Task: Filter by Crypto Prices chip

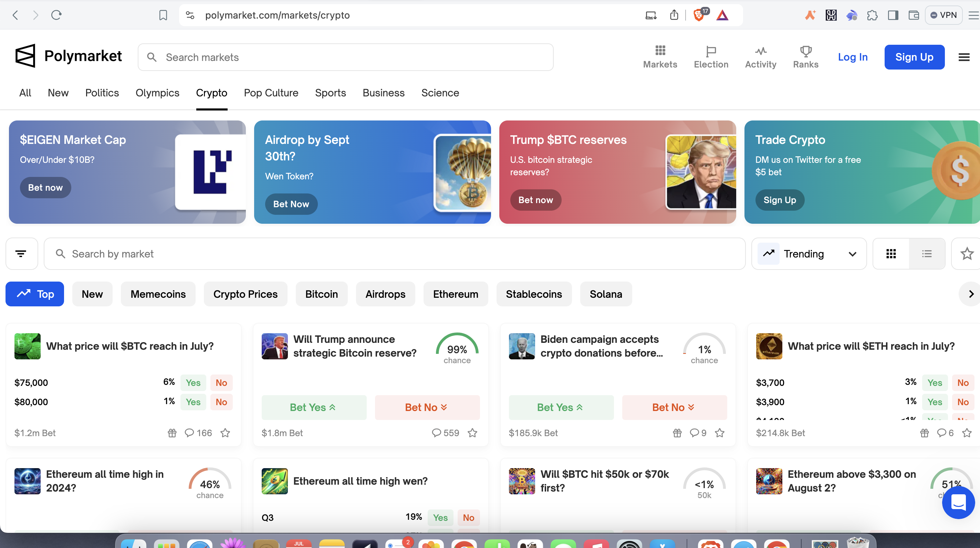Action: (246, 294)
